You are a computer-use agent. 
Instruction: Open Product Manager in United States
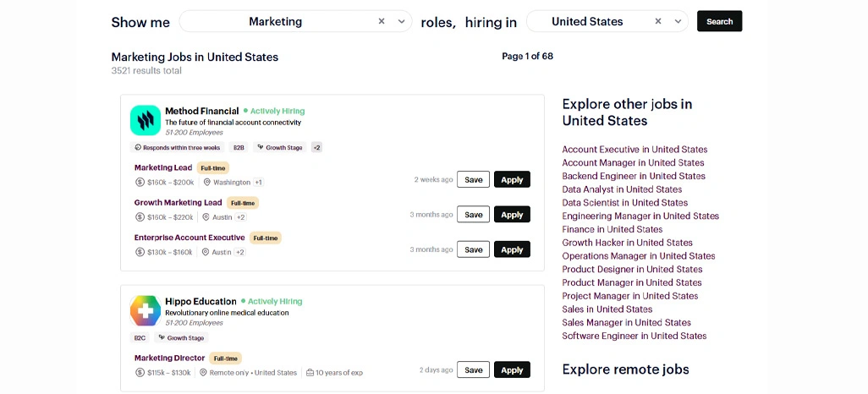(x=632, y=282)
